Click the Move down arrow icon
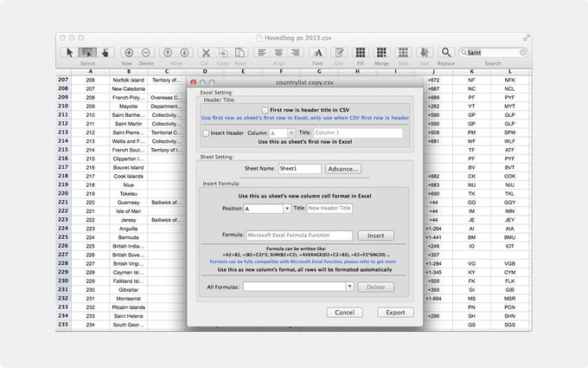 184,53
